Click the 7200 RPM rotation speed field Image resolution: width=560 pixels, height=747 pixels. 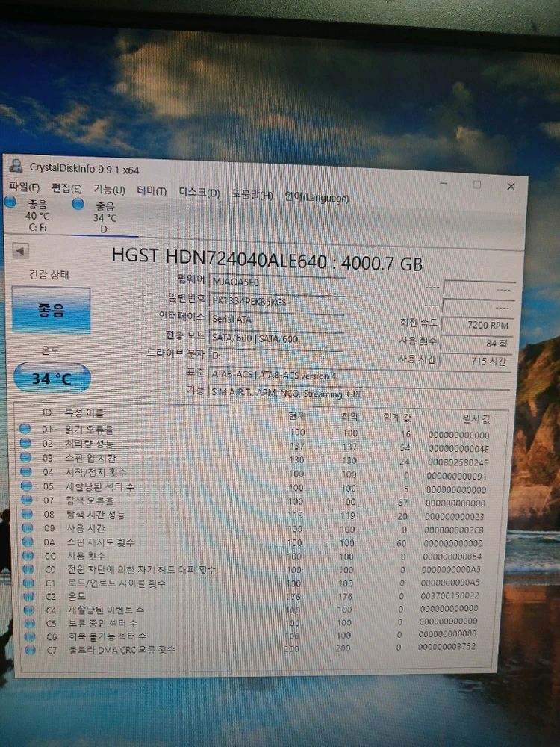tap(478, 325)
